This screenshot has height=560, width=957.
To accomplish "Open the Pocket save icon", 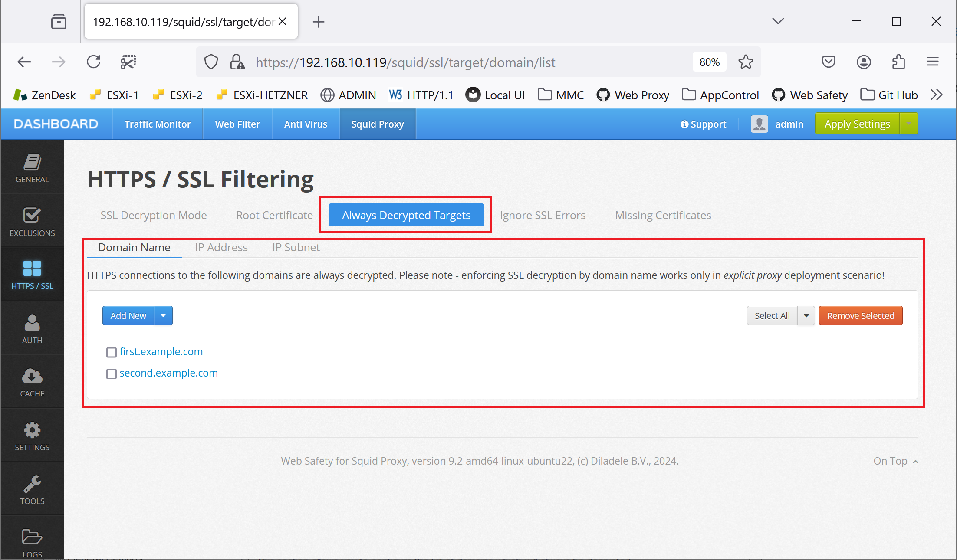I will (x=829, y=62).
